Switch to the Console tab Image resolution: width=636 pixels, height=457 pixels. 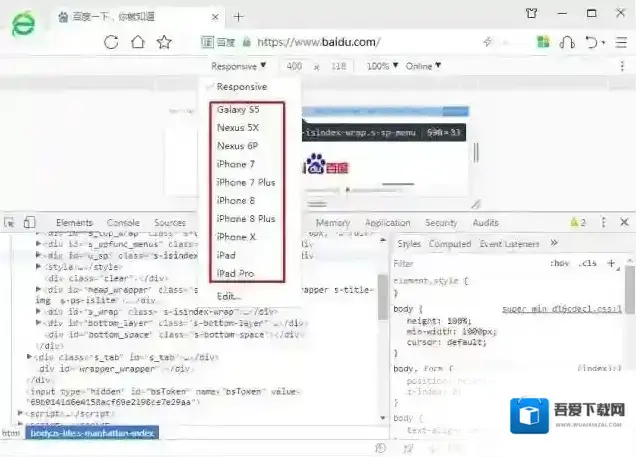123,223
